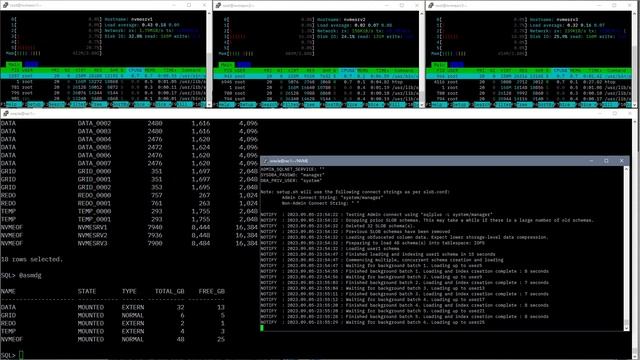Click the 'Deleted 32 SLOB schema(s).' log line
The height and width of the screenshot is (360, 640).
pyautogui.click(x=338, y=226)
